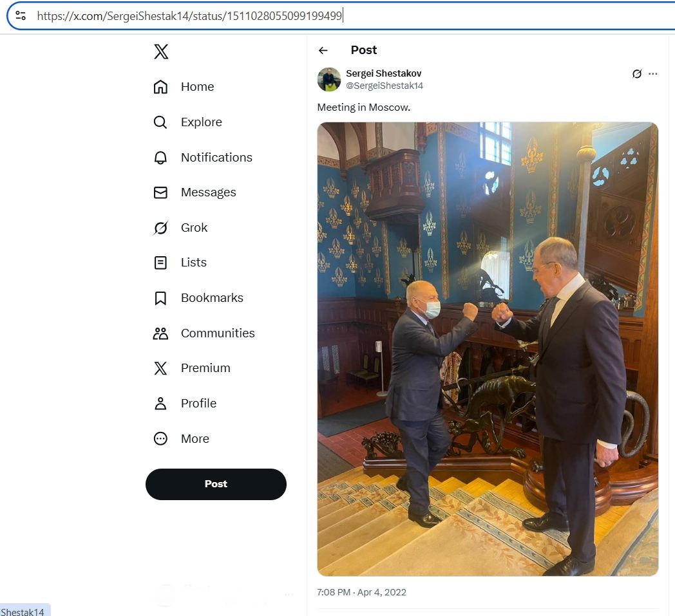Select Profile in the navigation menu

point(198,404)
